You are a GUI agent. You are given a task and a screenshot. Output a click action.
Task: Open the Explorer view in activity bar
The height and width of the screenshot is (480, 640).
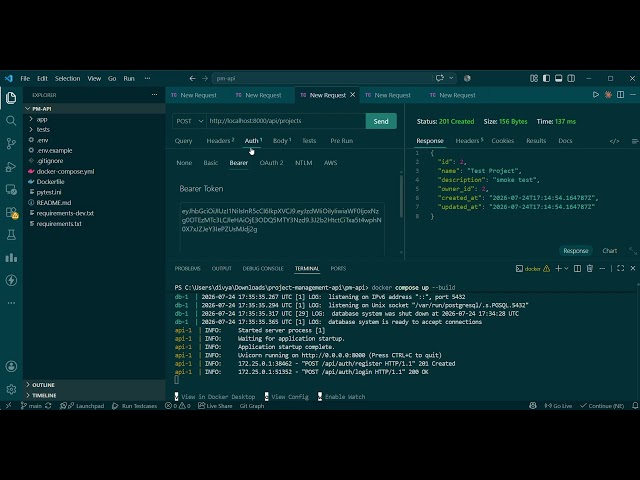[x=11, y=98]
